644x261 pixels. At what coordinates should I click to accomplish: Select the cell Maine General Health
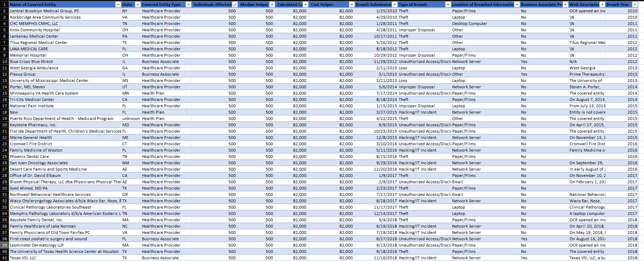tap(65, 138)
